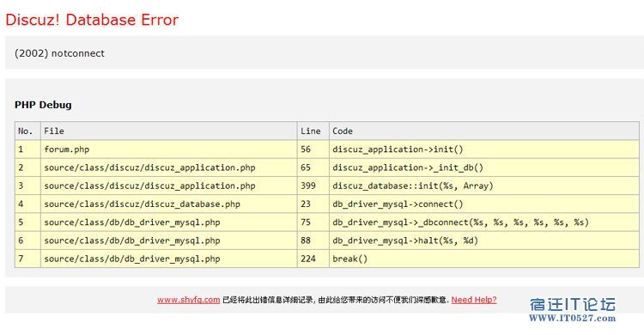The width and height of the screenshot is (644, 335).
Task: Click line number 399
Action: pos(313,186)
